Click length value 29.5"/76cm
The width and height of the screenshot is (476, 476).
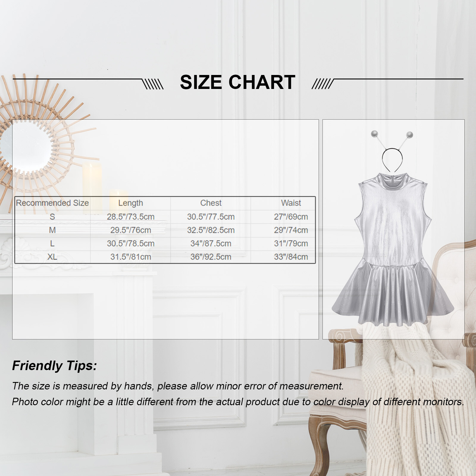[x=131, y=230]
